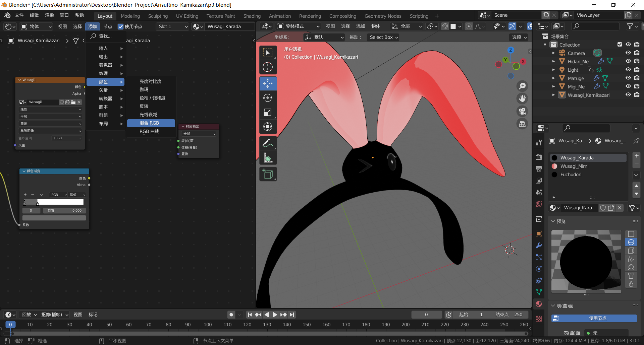The width and height of the screenshot is (644, 345).
Task: Uncheck the 使用节点 checkbox
Action: tap(120, 26)
